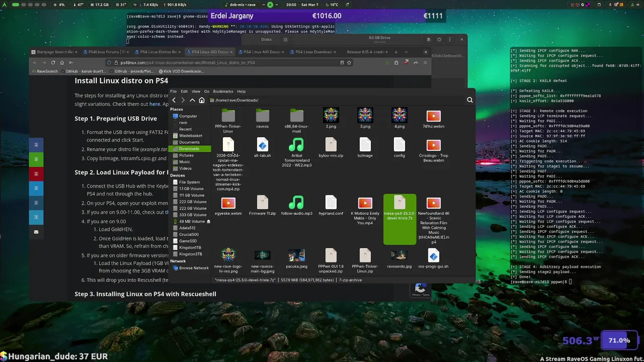The height and width of the screenshot is (362, 644).
Task: Select Crucial500 device
Action: point(189,234)
